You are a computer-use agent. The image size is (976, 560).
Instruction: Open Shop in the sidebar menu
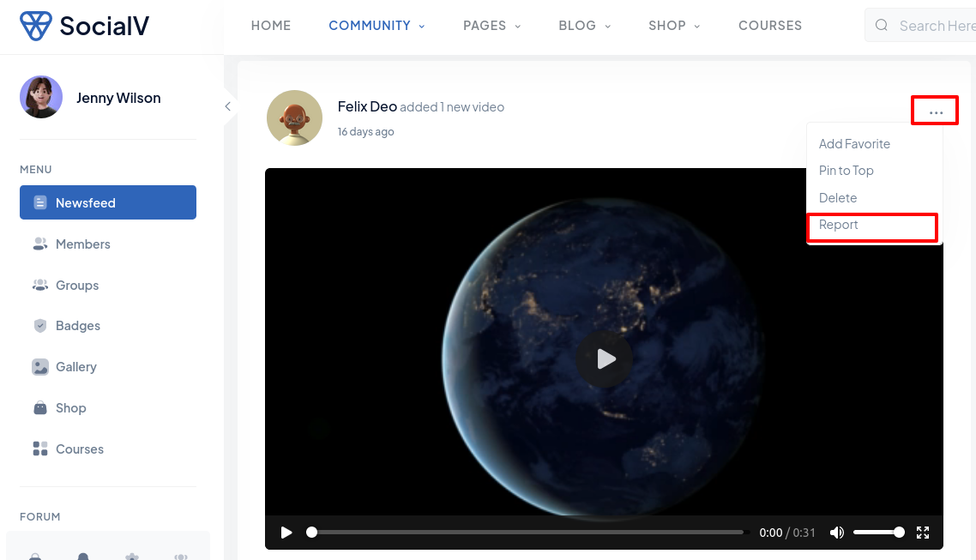coord(71,407)
